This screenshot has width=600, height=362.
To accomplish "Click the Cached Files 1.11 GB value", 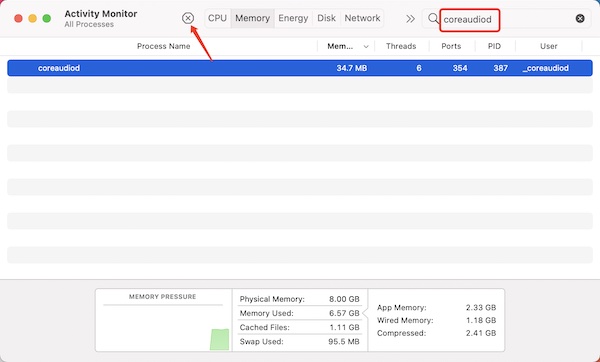I will [x=344, y=327].
